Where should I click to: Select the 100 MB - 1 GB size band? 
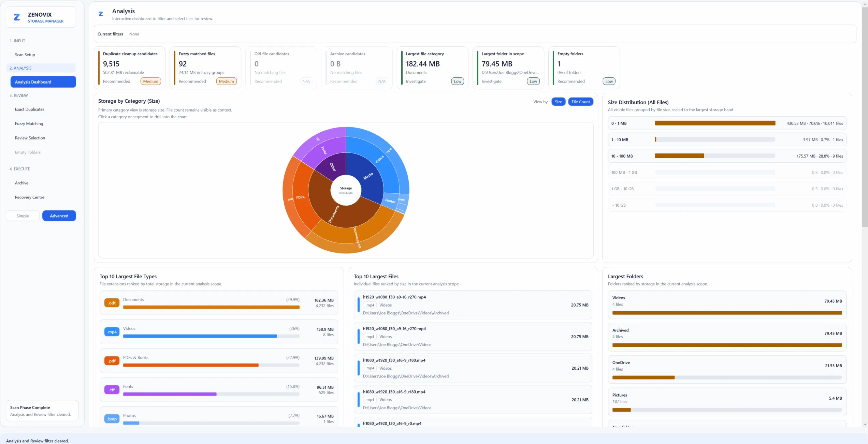tap(727, 172)
